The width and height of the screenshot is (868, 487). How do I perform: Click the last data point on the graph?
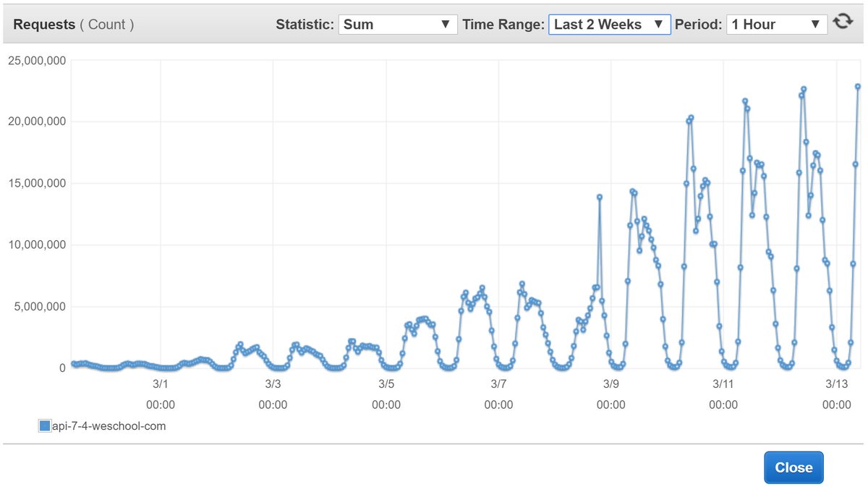[x=858, y=86]
